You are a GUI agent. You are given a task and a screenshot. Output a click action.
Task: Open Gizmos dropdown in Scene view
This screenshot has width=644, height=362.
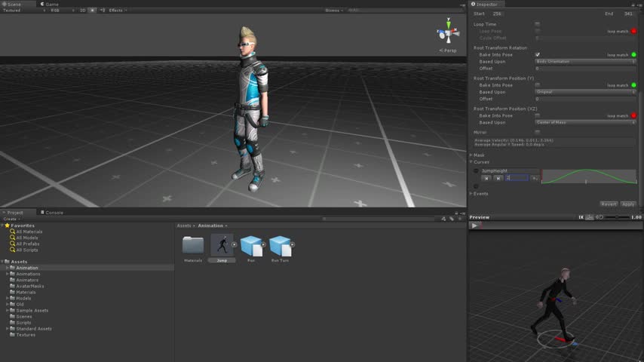334,11
